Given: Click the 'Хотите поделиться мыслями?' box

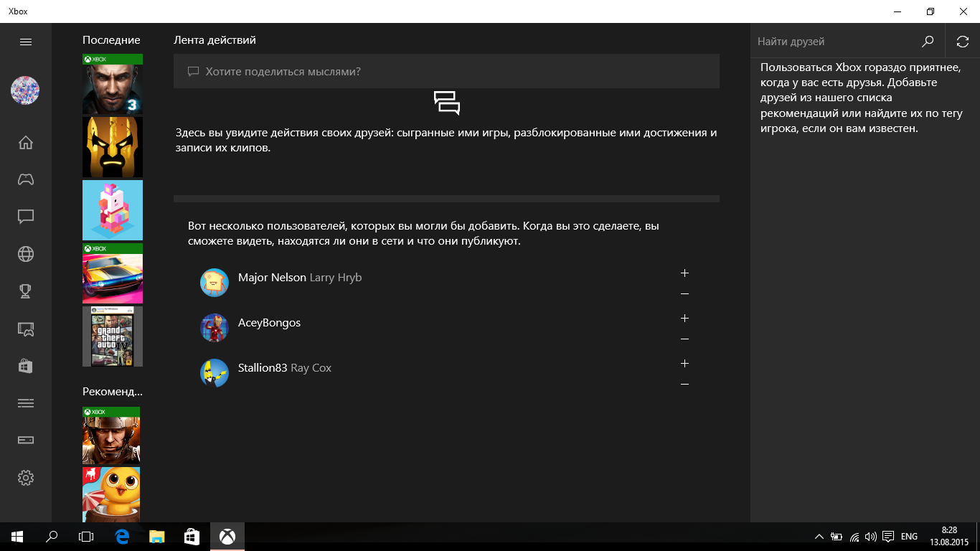Looking at the screenshot, I should pyautogui.click(x=446, y=71).
